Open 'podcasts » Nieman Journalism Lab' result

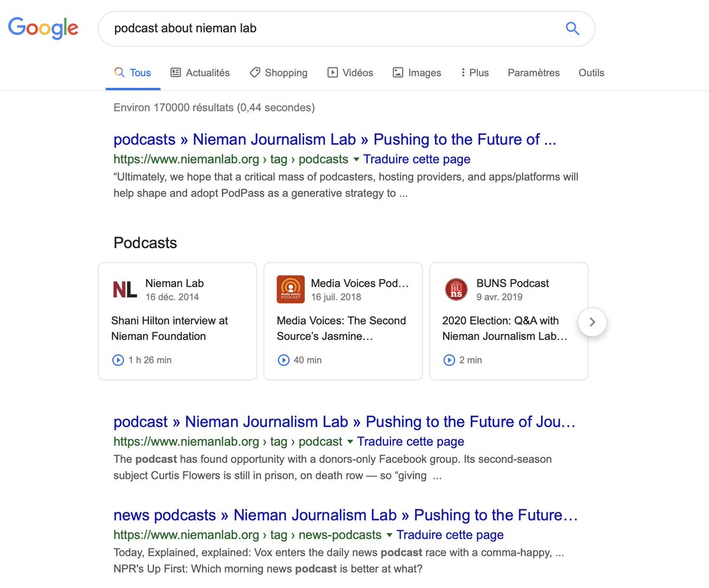click(x=335, y=139)
